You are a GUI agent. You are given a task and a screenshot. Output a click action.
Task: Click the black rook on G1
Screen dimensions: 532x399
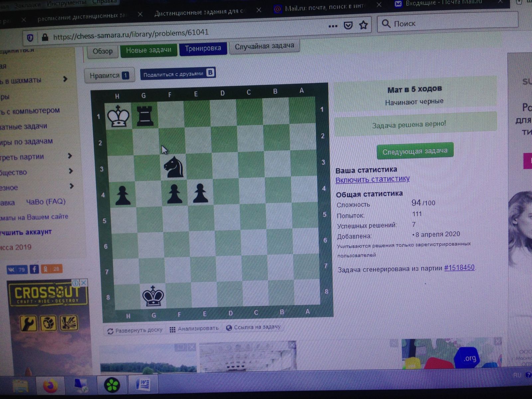[145, 116]
